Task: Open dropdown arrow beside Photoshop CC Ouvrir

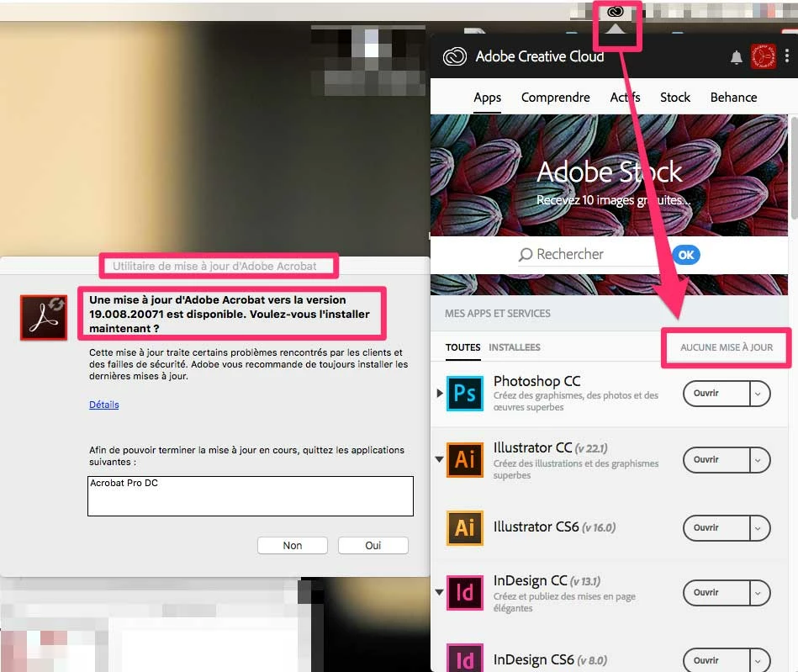Action: [758, 394]
